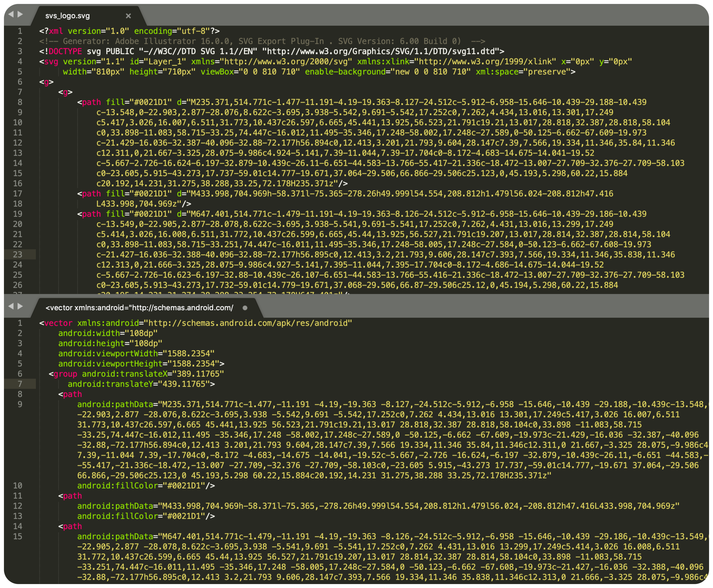Close the svs_logo.svg tab
This screenshot has height=588, width=713.
coord(128,16)
